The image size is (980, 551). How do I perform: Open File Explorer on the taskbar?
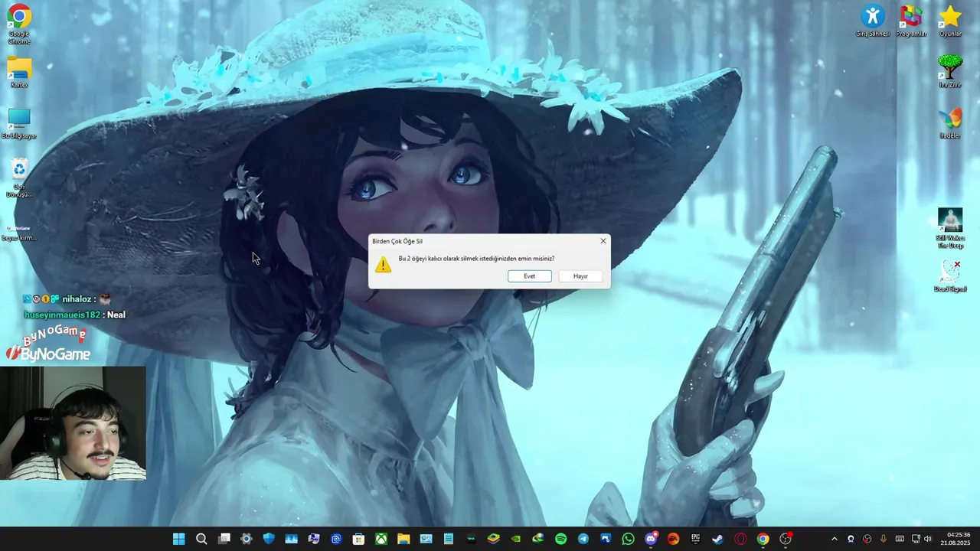(x=403, y=539)
